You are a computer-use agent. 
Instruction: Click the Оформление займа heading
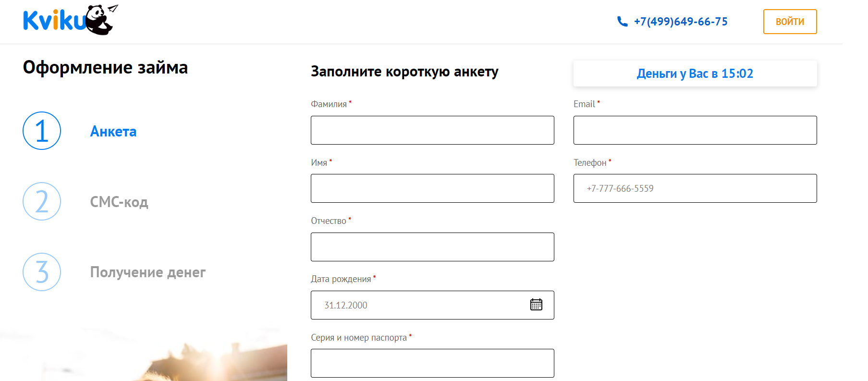pos(105,68)
